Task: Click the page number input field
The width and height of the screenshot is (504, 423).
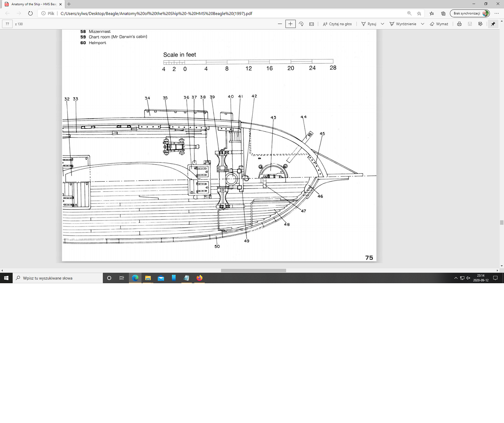Action: pyautogui.click(x=7, y=24)
